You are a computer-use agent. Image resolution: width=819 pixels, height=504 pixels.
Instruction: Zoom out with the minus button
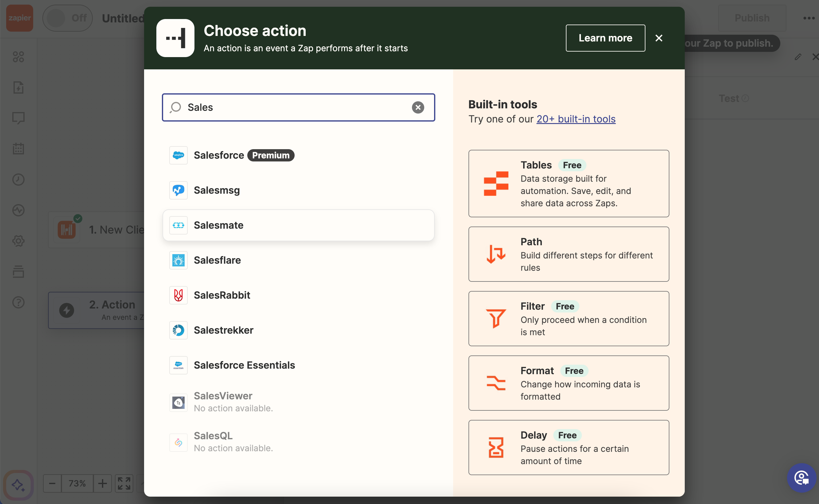tap(52, 483)
